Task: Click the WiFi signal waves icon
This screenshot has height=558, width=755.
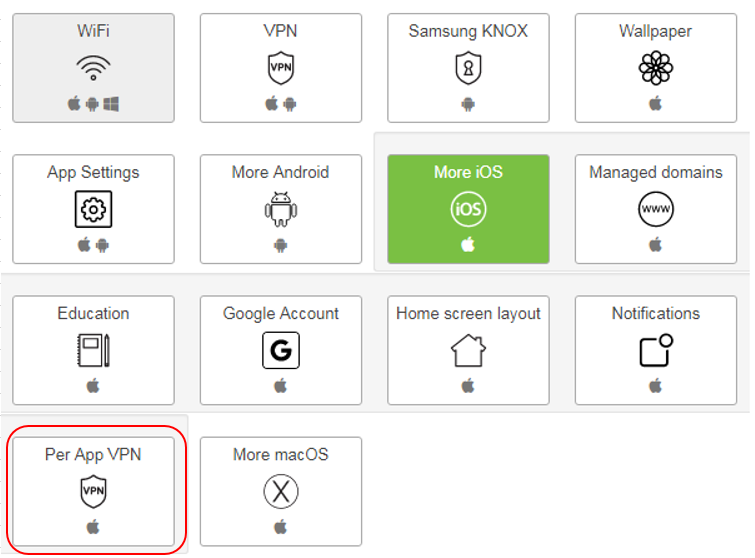Action: (x=93, y=68)
